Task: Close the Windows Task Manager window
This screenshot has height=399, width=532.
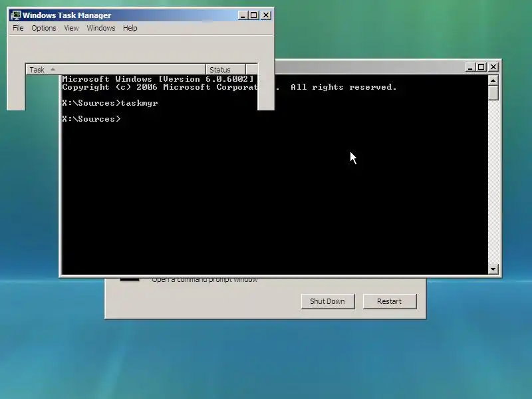Action: coord(266,15)
